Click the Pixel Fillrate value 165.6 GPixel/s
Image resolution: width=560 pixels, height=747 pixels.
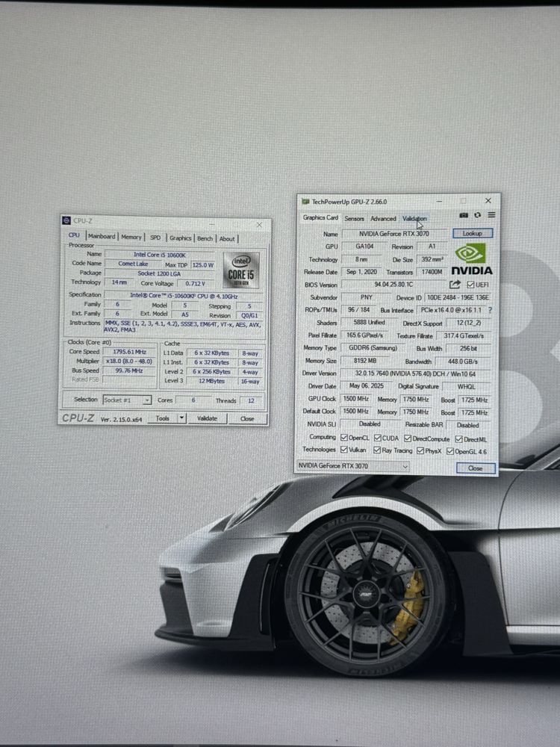tap(365, 335)
